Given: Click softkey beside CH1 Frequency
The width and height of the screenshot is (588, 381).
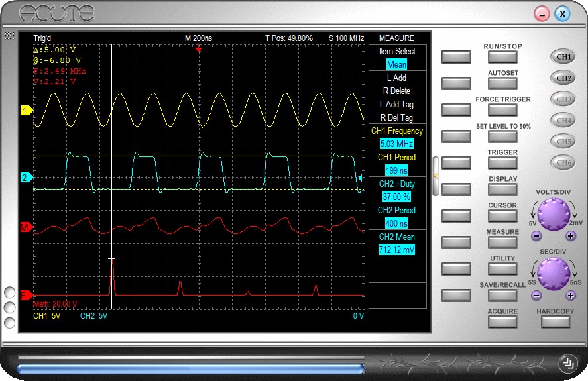Looking at the screenshot, I should tap(456, 136).
